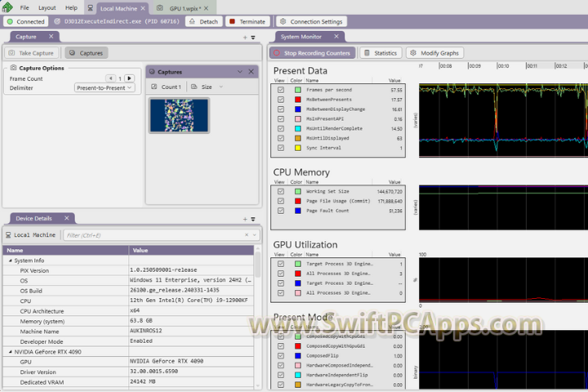Click the Take Capture camera icon
Screen dimensions: 588x392
click(12, 53)
